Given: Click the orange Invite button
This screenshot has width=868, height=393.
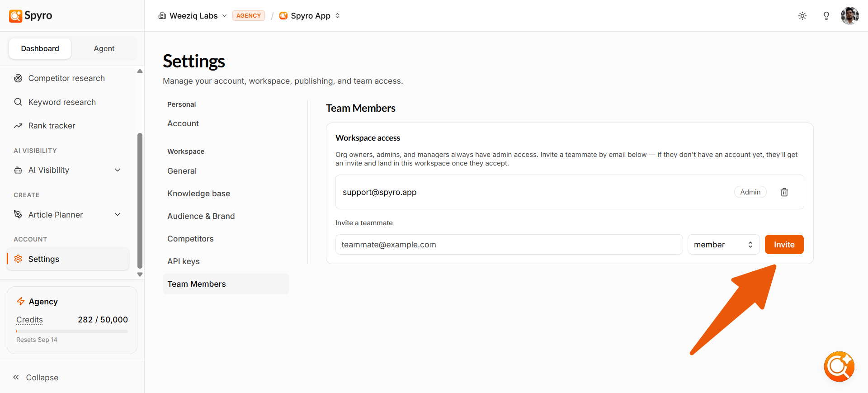Looking at the screenshot, I should [784, 245].
